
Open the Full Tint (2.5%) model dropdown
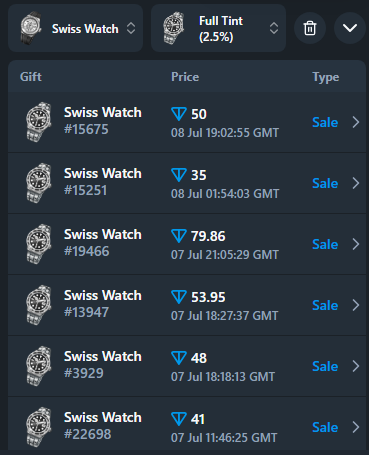click(x=218, y=28)
